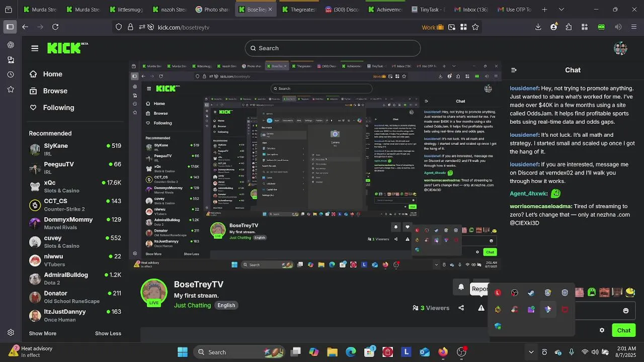644x362 pixels.
Task: Open Bookmarks star in the Firefox sidebar
Action: click(10, 89)
